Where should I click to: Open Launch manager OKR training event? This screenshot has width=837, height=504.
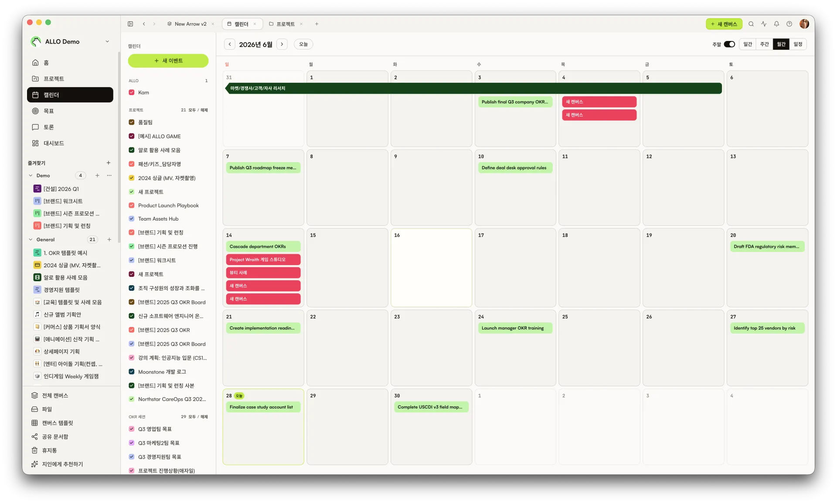click(x=515, y=328)
